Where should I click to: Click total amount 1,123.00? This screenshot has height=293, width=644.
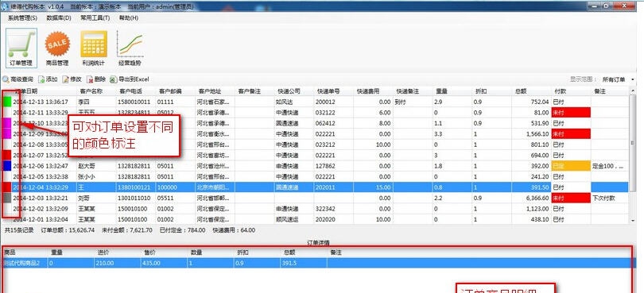[537, 209]
